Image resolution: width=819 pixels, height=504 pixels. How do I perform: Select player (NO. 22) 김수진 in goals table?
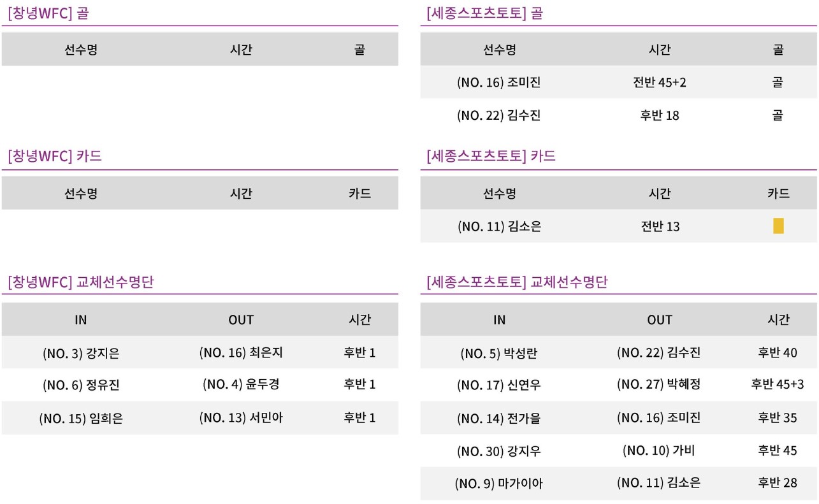(x=499, y=115)
